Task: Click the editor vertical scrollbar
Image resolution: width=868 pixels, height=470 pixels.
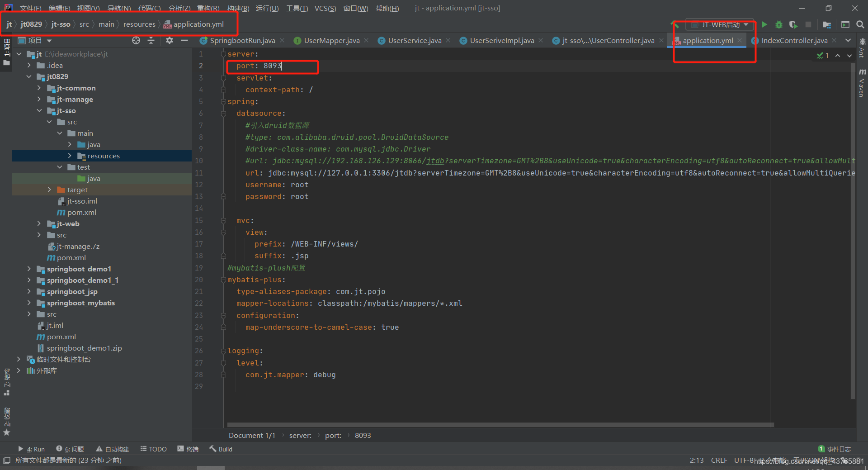Action: (853, 231)
